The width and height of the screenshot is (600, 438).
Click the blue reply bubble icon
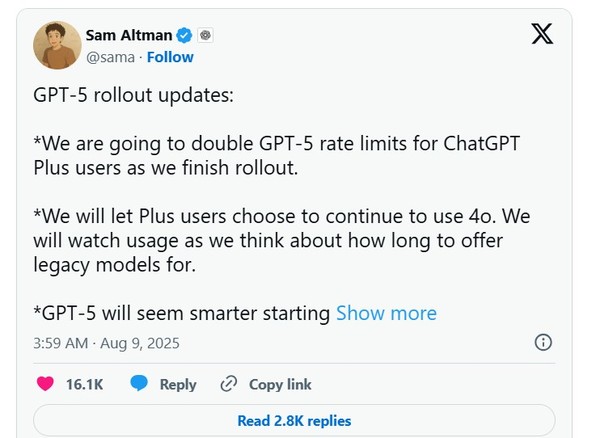pyautogui.click(x=140, y=384)
